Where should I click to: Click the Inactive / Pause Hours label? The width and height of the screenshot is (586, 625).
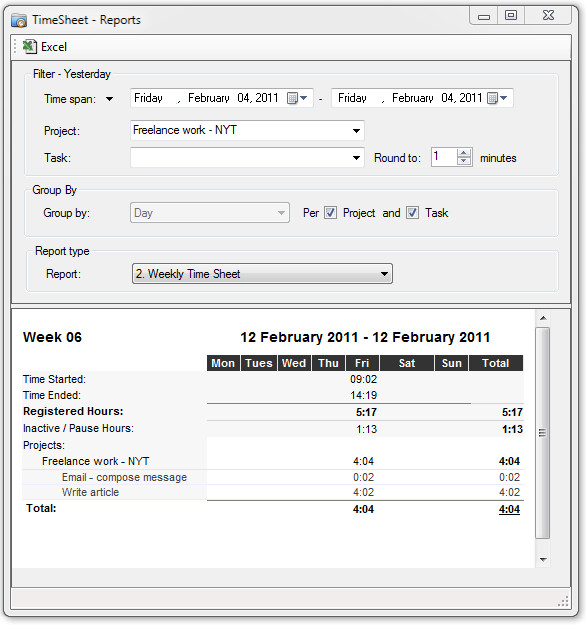tap(79, 428)
